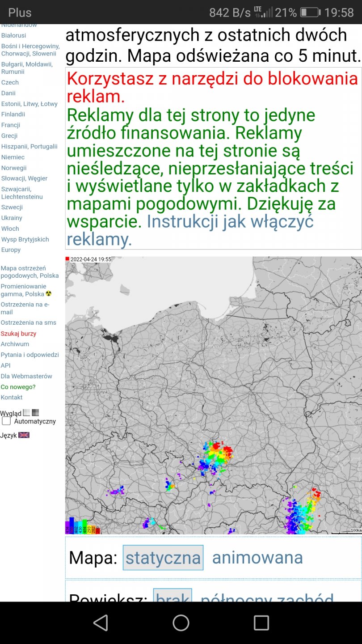
Task: Click the central storm cluster on map
Action: [x=215, y=457]
